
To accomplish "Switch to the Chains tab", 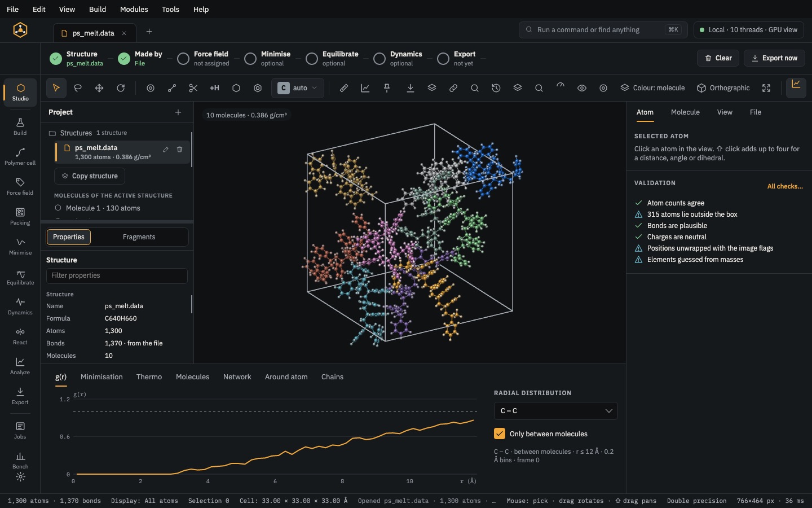I will point(332,377).
